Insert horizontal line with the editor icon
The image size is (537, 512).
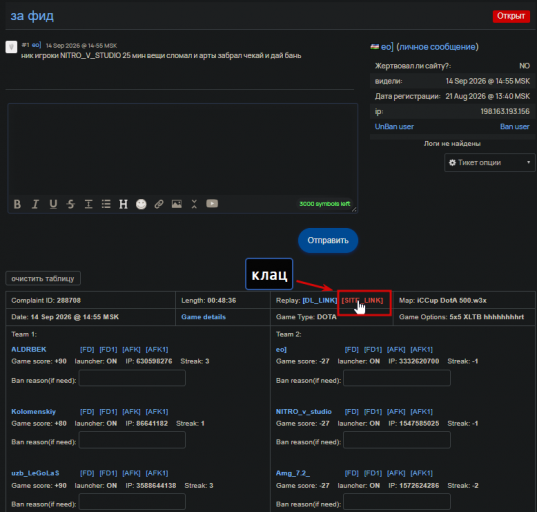[88, 204]
